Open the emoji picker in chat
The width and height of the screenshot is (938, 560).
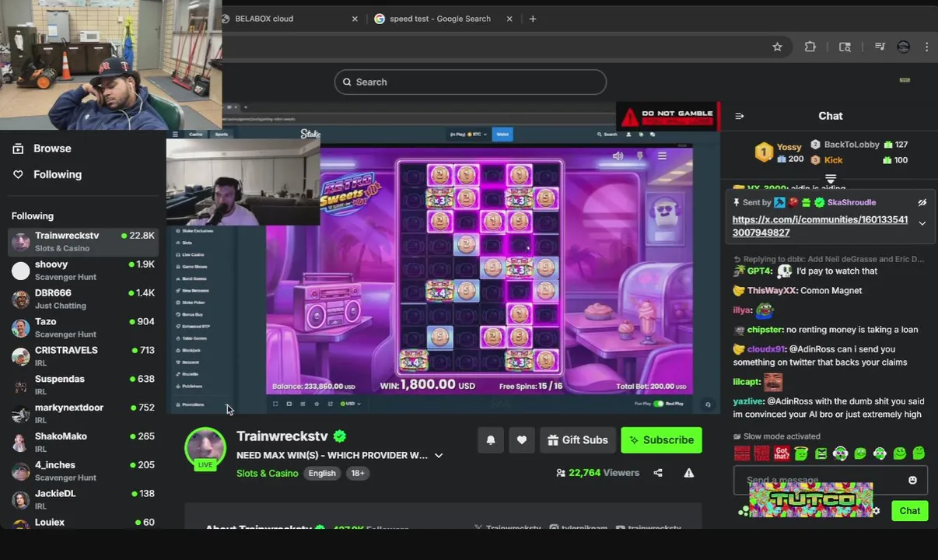coord(912,480)
